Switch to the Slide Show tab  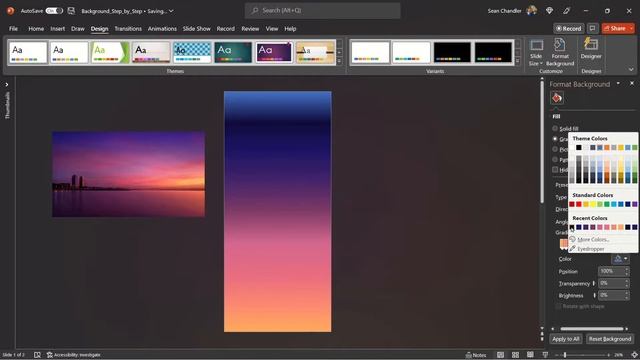pos(196,29)
